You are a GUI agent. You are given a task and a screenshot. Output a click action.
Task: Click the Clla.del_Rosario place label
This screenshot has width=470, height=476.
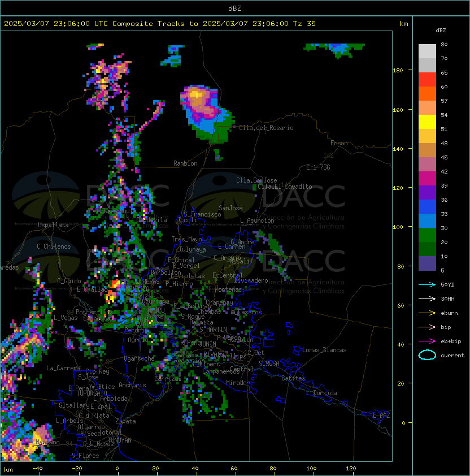coord(266,128)
